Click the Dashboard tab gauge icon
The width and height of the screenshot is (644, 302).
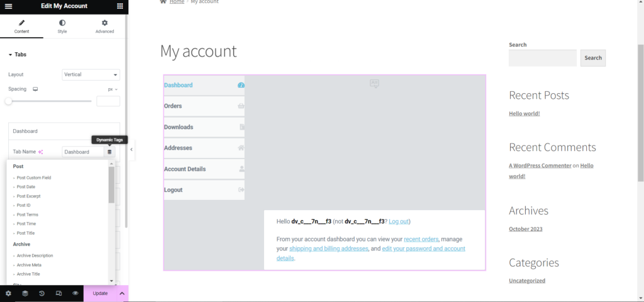point(241,86)
